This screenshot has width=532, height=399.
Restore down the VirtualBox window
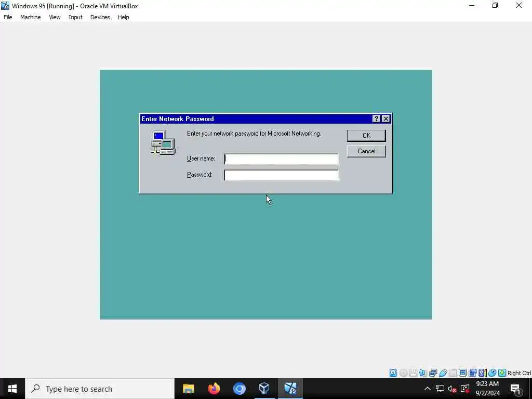[x=495, y=5]
